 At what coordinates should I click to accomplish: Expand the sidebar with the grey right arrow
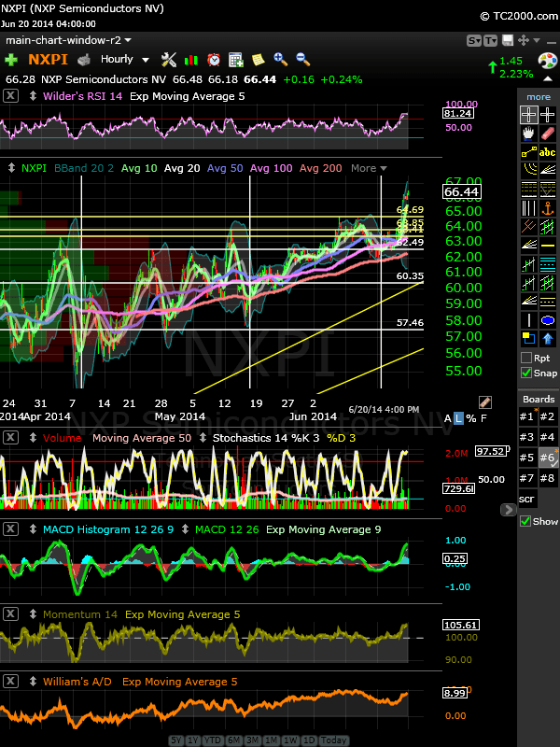point(508,510)
